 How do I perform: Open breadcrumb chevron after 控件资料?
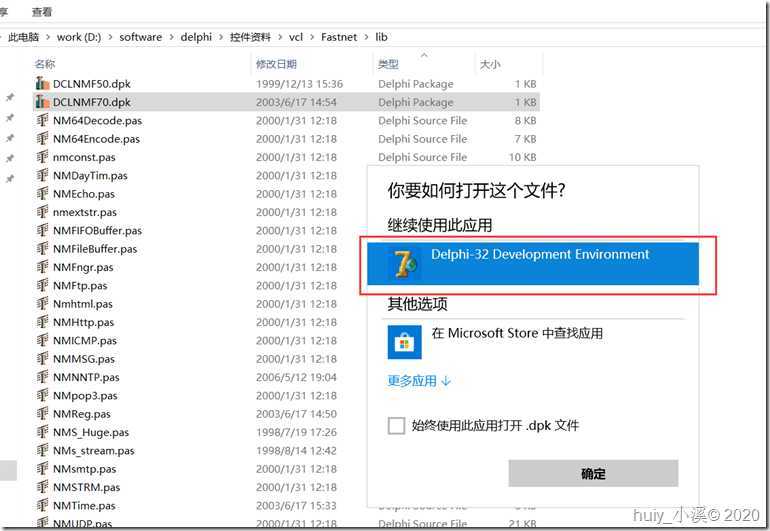[280, 37]
